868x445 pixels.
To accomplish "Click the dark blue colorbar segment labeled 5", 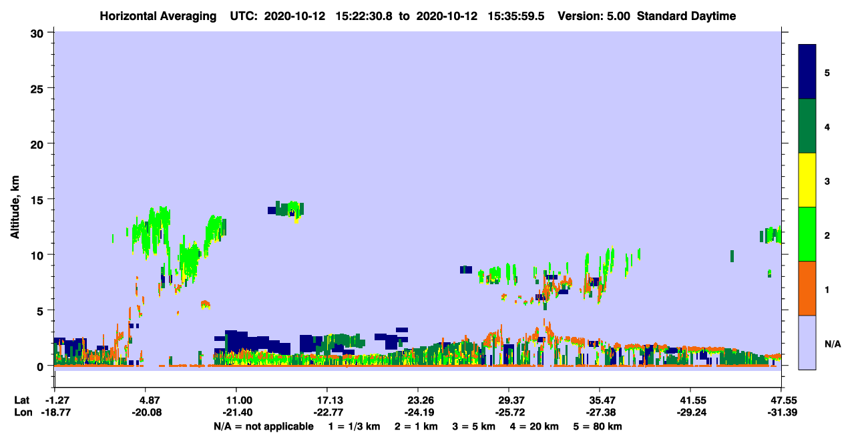I will [807, 72].
